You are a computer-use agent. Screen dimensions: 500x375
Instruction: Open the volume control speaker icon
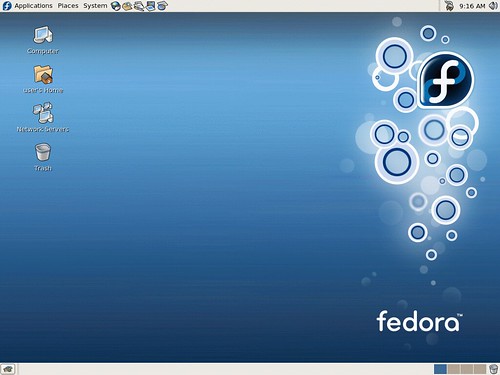[x=493, y=6]
